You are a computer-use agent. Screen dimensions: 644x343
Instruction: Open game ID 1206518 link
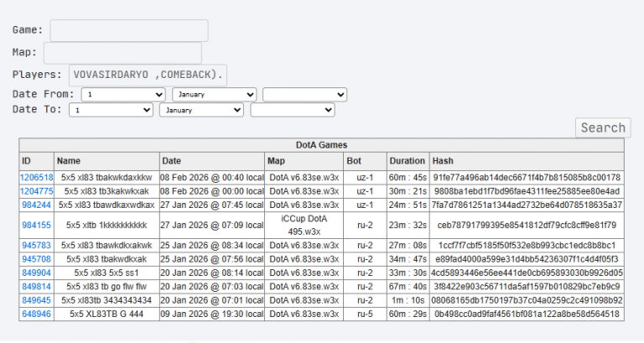[x=37, y=178]
